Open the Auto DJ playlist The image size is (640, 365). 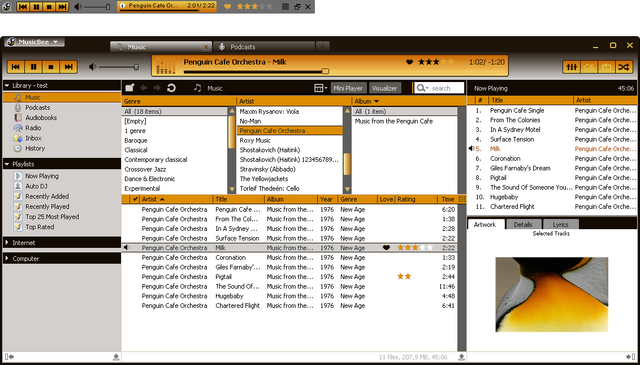(x=36, y=186)
